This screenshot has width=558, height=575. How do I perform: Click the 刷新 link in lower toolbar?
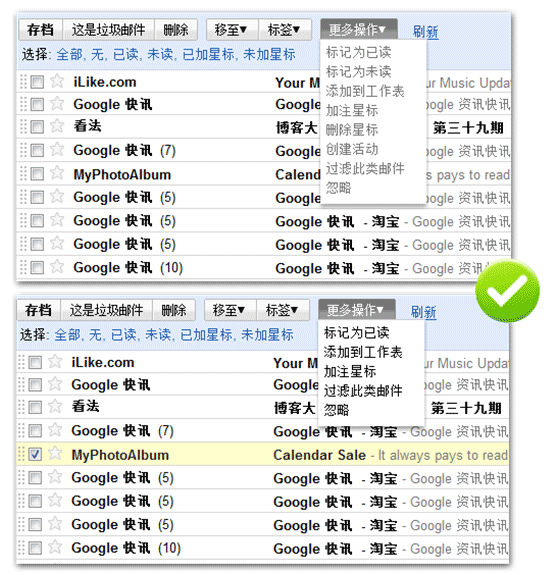[423, 312]
